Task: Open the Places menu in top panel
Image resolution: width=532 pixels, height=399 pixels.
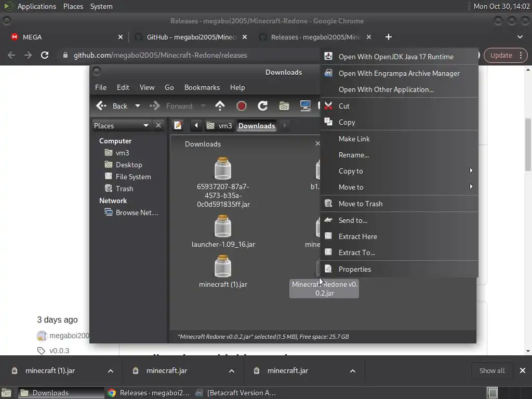Action: click(73, 6)
